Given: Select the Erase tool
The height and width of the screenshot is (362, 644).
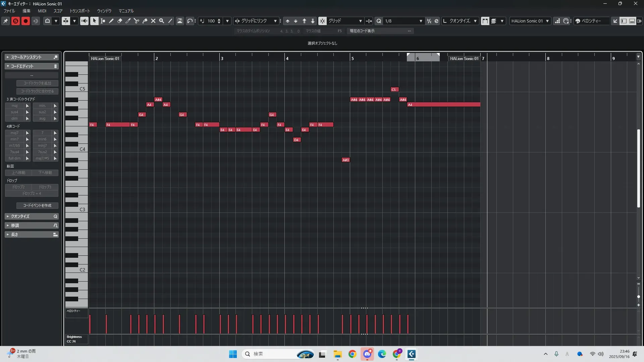Looking at the screenshot, I should point(119,21).
